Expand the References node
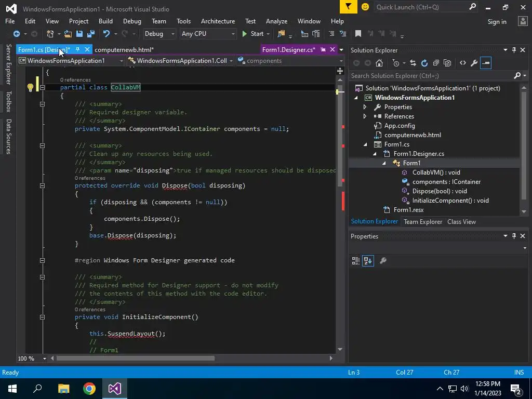The width and height of the screenshot is (532, 399). coord(365,116)
